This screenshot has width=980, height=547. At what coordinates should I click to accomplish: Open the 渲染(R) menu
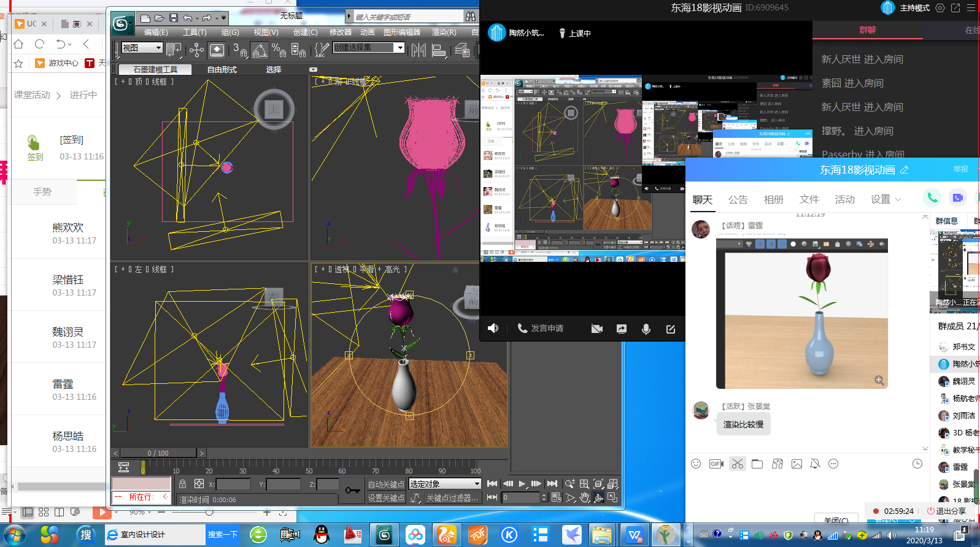(x=444, y=33)
